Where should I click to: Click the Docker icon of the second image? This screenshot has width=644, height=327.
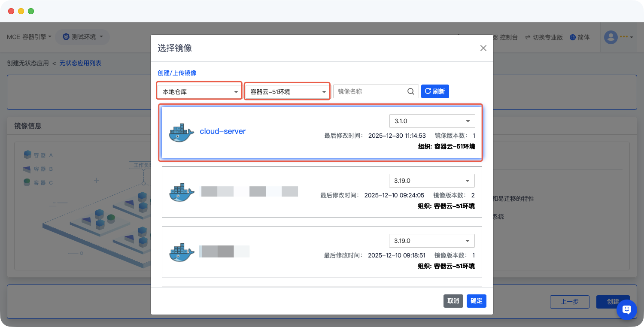pyautogui.click(x=182, y=193)
